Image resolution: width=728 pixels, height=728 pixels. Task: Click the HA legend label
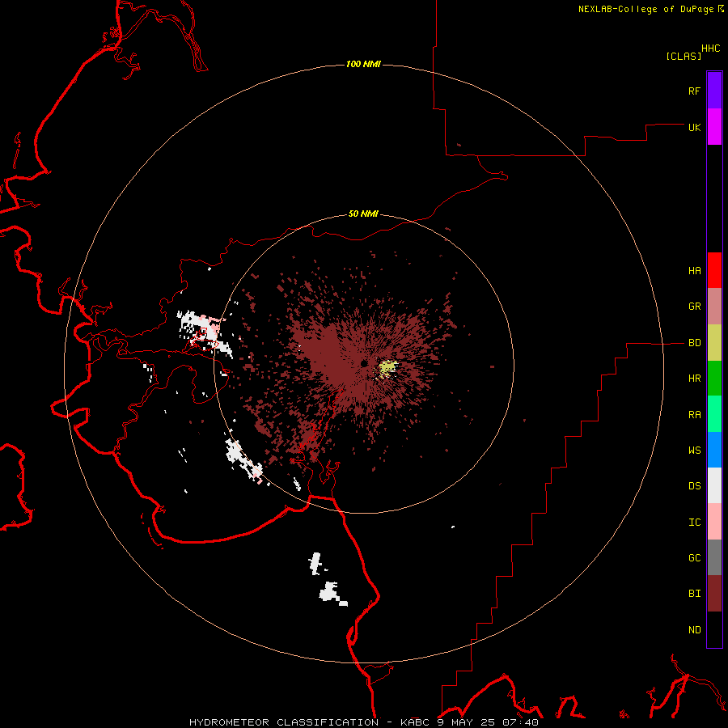pos(694,270)
